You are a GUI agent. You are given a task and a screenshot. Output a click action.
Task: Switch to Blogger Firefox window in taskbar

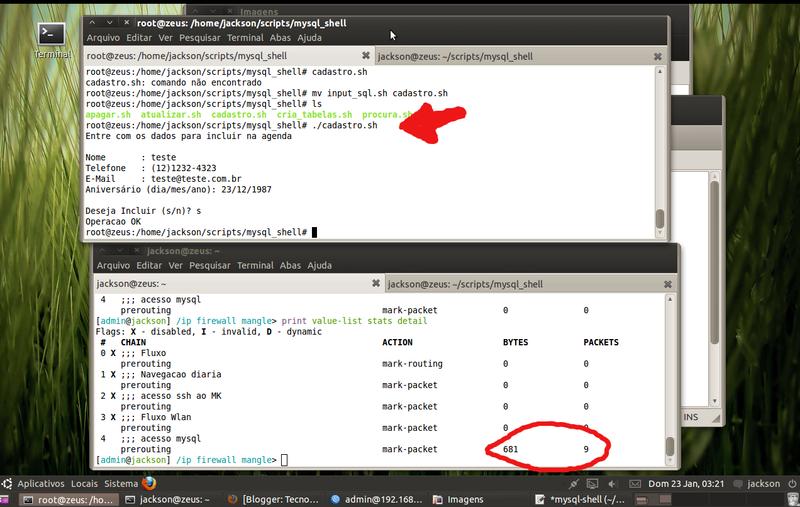coord(270,499)
